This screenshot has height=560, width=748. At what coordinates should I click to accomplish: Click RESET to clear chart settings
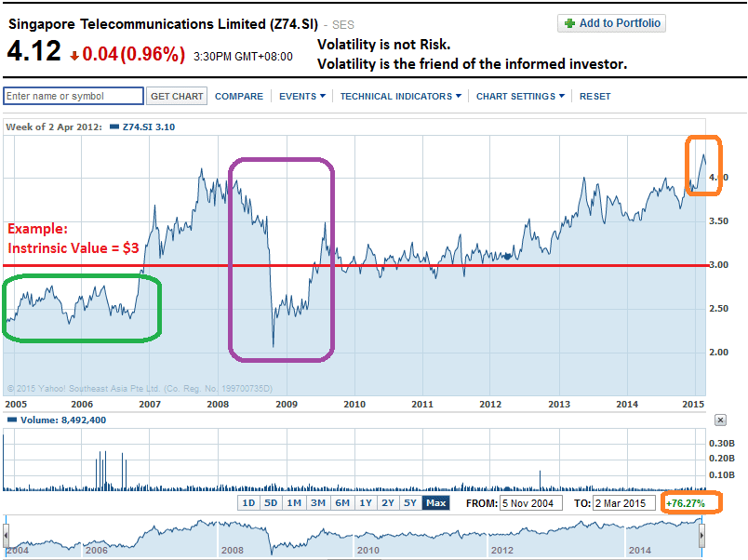pos(594,96)
